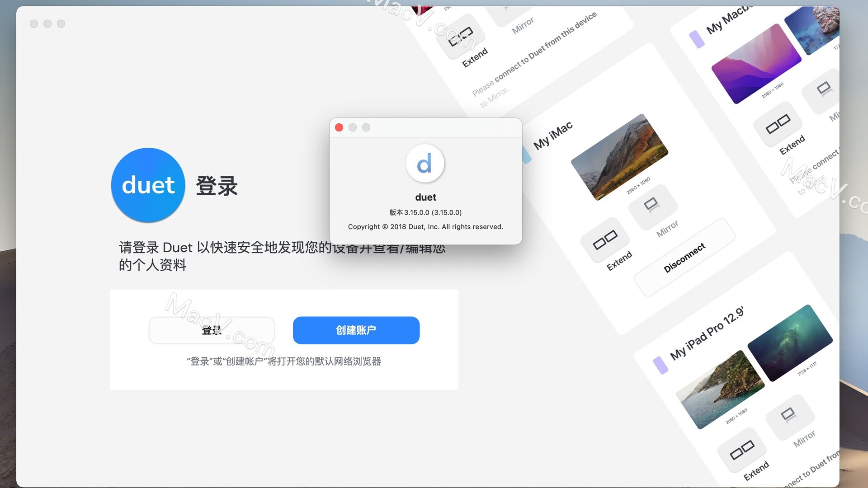
Task: Click the Copyright 2018 Duet, Inc. text
Action: click(425, 227)
